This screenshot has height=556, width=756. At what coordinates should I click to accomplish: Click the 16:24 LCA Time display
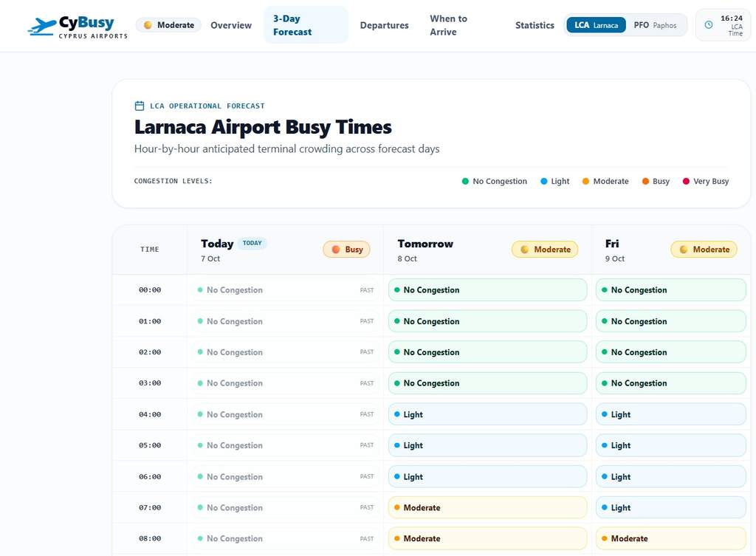724,25
